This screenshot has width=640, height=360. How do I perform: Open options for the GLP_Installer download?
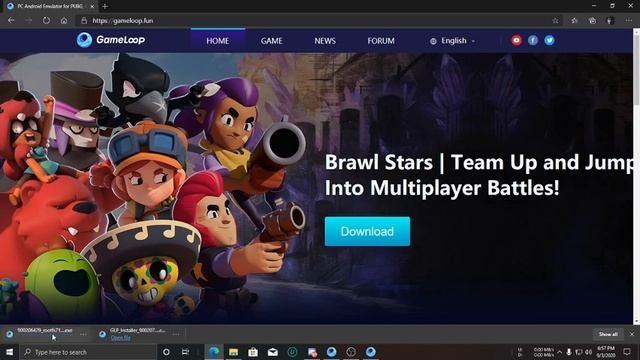point(176,334)
